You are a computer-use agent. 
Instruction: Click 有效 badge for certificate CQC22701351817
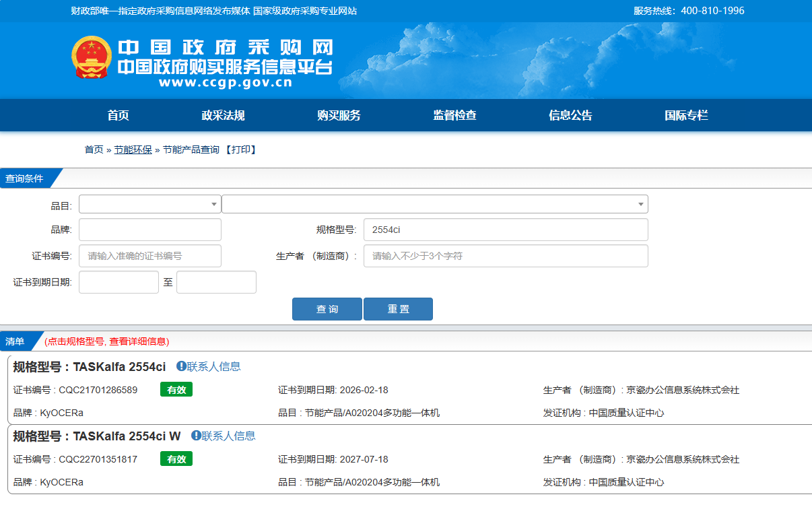[176, 459]
